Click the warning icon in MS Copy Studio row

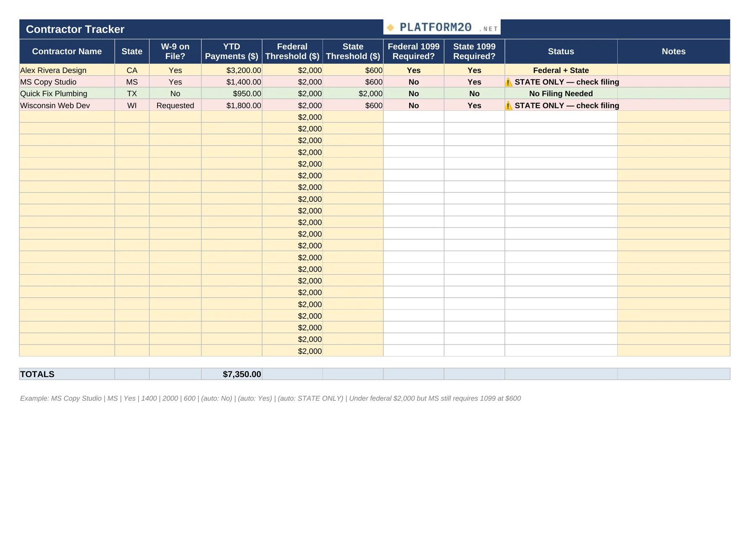(509, 82)
